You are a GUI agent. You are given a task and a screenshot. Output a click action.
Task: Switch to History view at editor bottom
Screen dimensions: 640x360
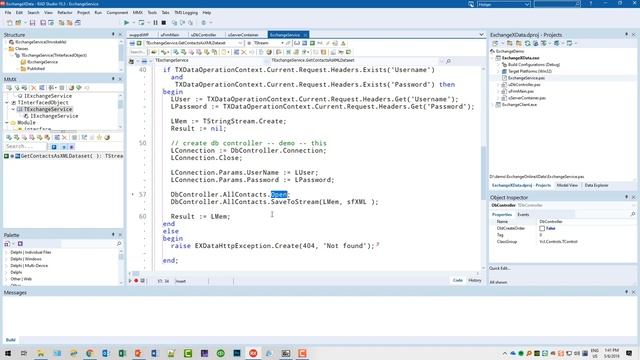click(x=475, y=280)
